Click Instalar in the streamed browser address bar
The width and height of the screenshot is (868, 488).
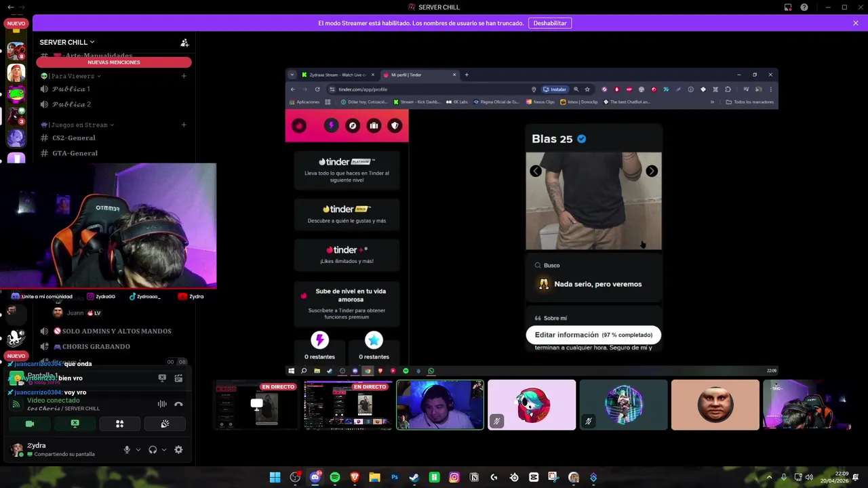(555, 89)
